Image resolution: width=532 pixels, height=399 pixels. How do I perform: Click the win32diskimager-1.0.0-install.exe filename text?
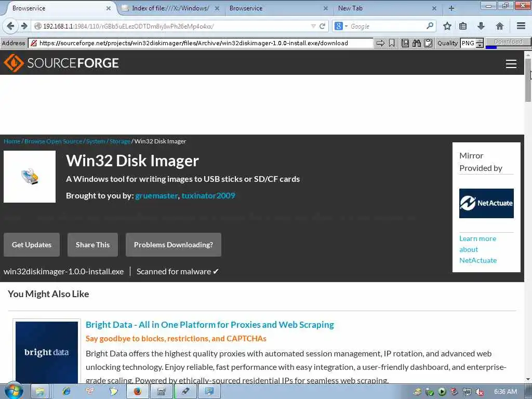64,271
